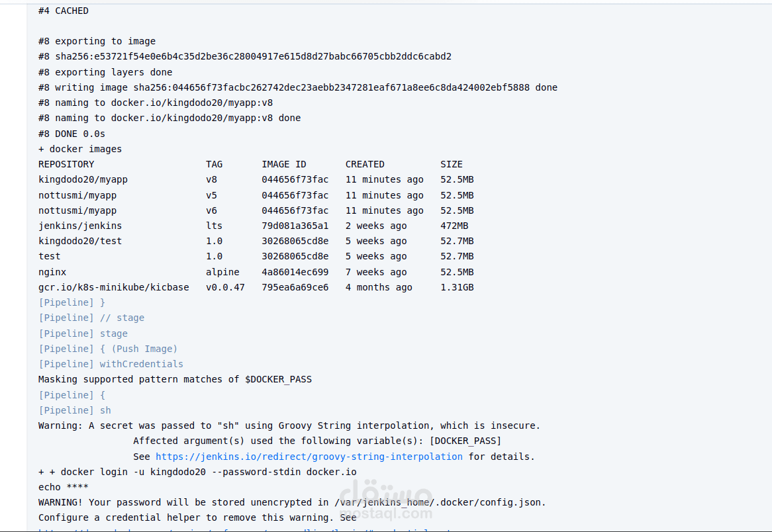Click the "#8 DONE 0.0s" line
Image resolution: width=772 pixels, height=532 pixels.
coord(72,134)
